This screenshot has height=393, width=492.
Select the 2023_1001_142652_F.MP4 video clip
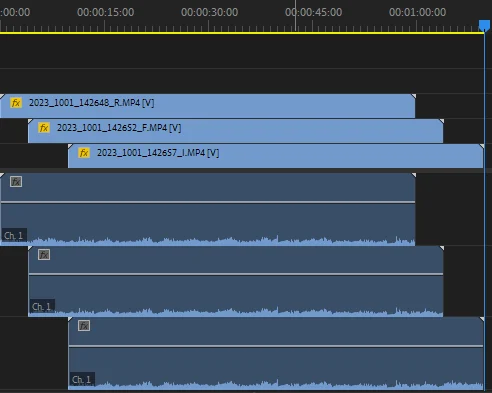coord(236,131)
